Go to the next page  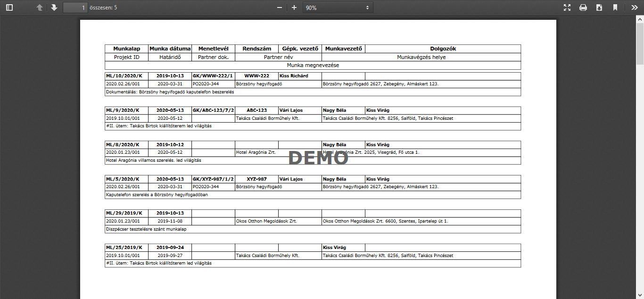coord(54,8)
